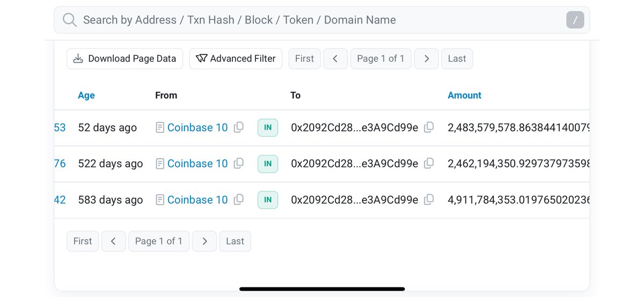Download Page Data
The image size is (644, 297).
[125, 58]
